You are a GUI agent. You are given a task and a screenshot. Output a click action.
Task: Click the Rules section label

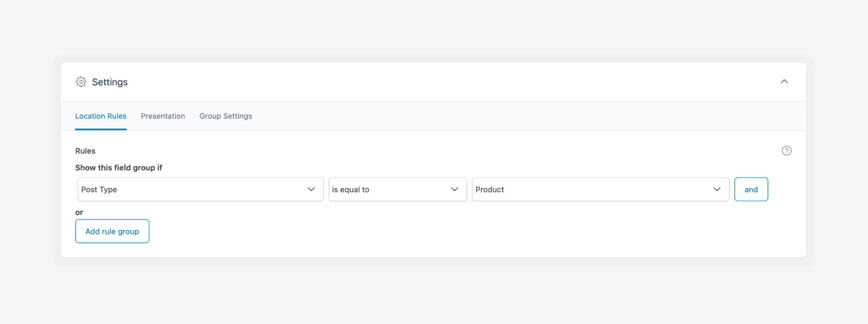(x=85, y=151)
